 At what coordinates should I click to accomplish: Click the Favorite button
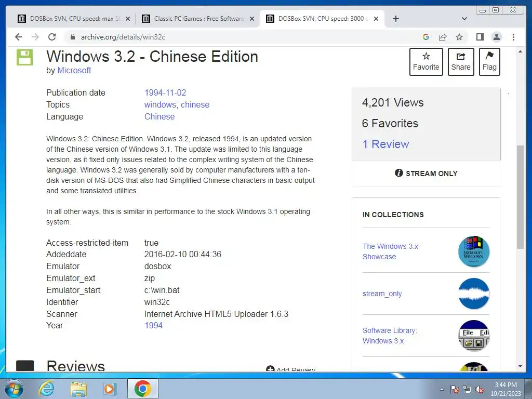(x=426, y=62)
